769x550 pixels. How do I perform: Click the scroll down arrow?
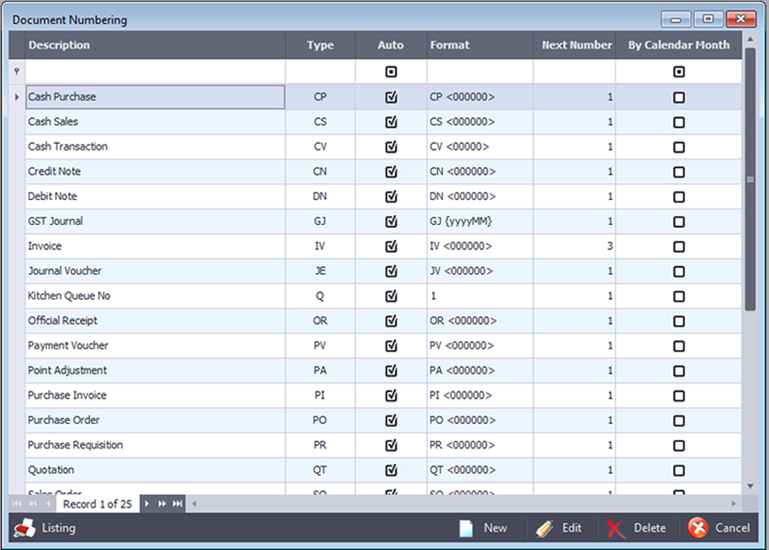point(750,486)
